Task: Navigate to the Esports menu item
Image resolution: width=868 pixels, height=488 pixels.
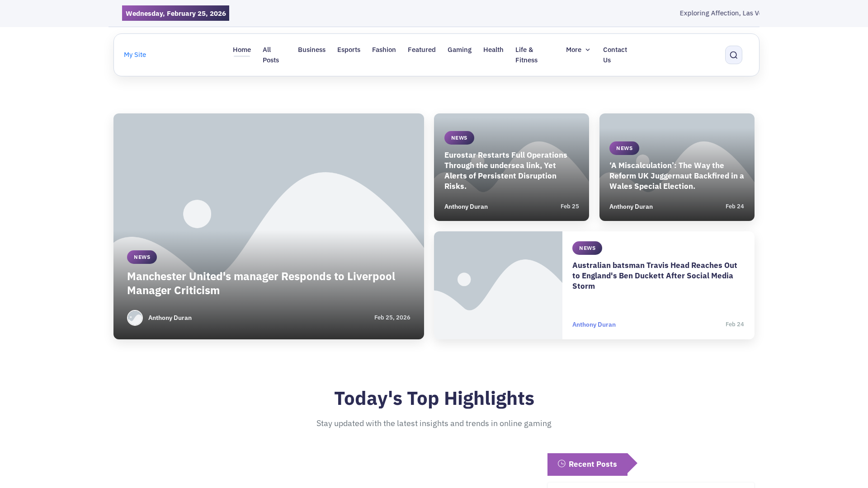Action: [x=349, y=50]
